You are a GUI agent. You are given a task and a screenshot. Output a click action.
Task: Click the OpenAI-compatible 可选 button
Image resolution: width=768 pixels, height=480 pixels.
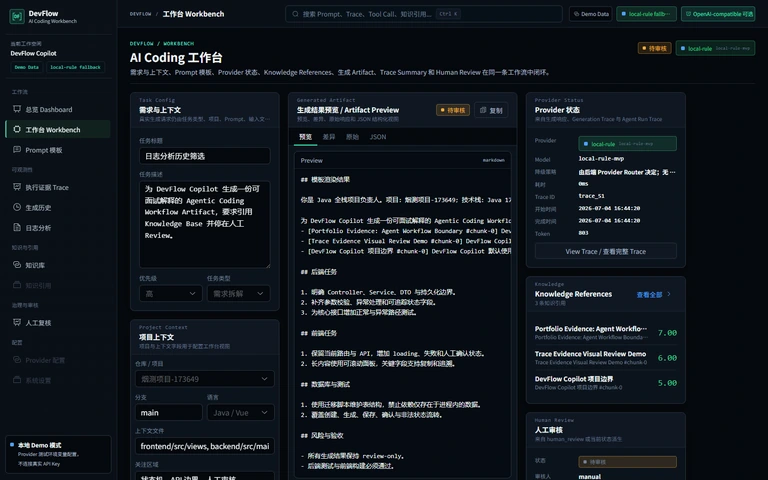click(x=718, y=14)
